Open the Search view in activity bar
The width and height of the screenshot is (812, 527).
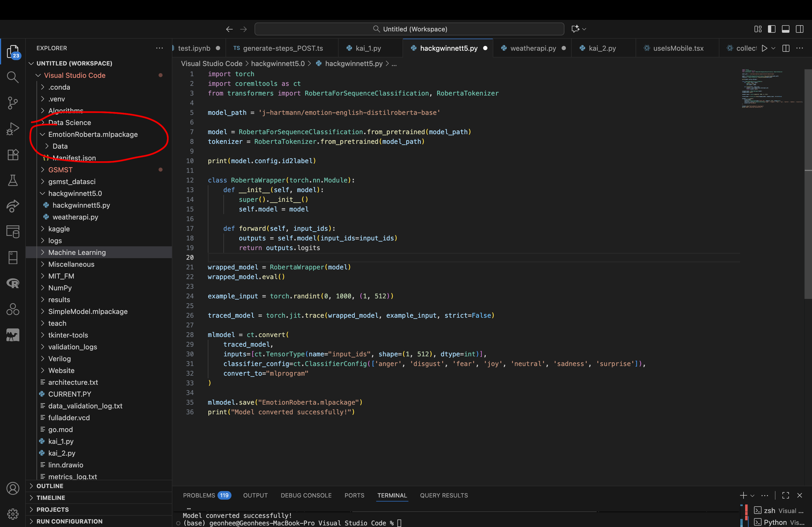pyautogui.click(x=13, y=77)
